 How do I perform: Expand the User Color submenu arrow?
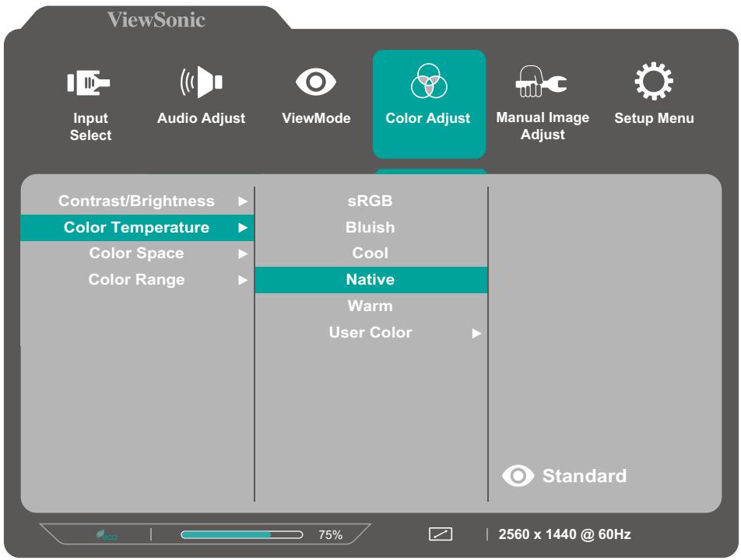click(476, 334)
